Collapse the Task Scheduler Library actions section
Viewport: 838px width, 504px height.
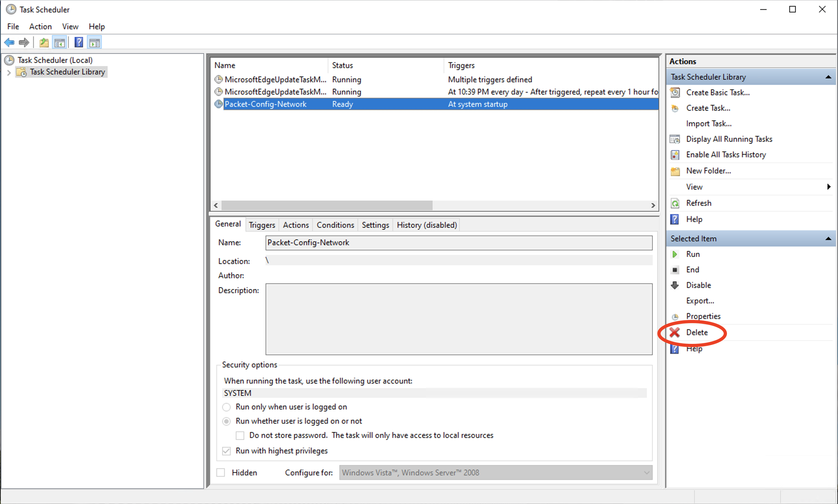pos(829,77)
